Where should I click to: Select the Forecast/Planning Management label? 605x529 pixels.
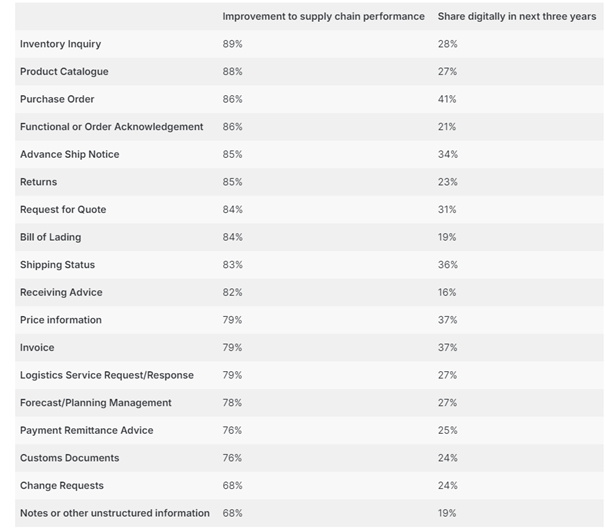(96, 402)
